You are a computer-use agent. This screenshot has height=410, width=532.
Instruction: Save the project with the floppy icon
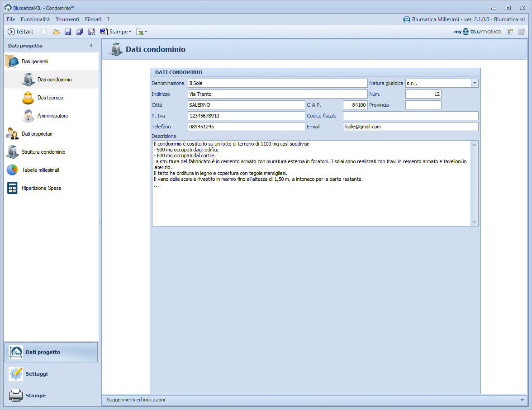(68, 32)
